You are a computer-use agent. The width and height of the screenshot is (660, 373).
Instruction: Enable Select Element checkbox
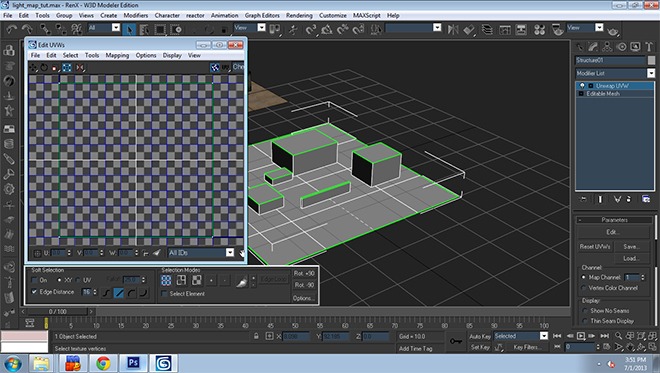click(165, 293)
